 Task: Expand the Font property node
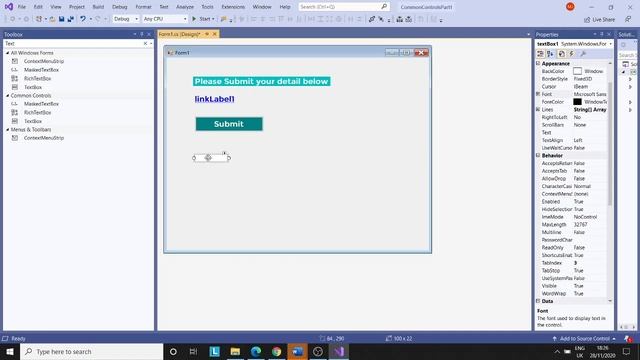[x=538, y=94]
